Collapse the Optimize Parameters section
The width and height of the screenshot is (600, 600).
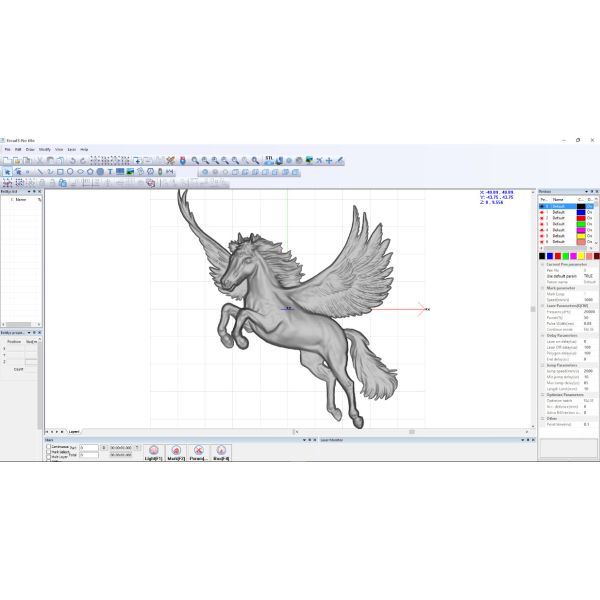543,395
